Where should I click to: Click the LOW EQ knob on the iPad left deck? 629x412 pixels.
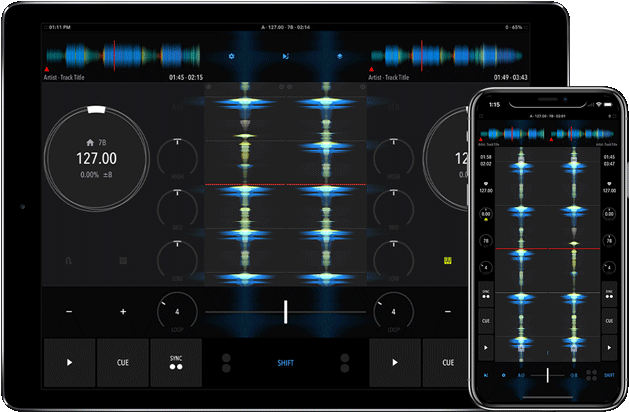tap(177, 261)
